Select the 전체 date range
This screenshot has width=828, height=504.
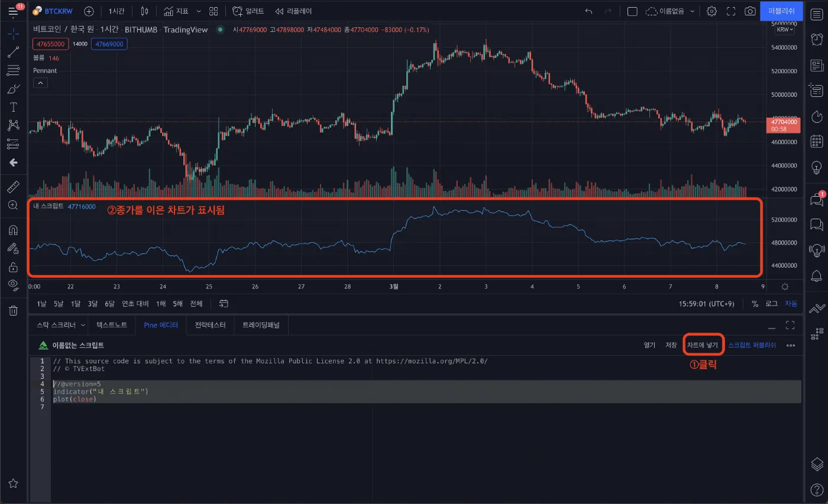pos(196,304)
